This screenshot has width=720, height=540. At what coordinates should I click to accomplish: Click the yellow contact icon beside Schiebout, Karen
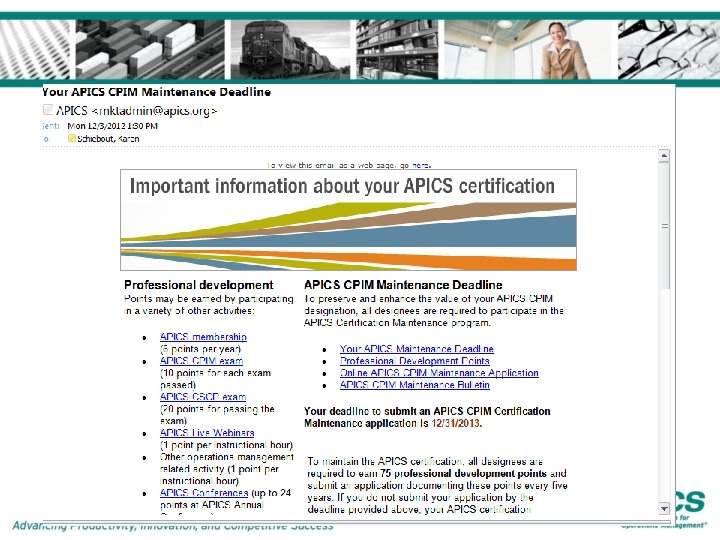(72, 138)
